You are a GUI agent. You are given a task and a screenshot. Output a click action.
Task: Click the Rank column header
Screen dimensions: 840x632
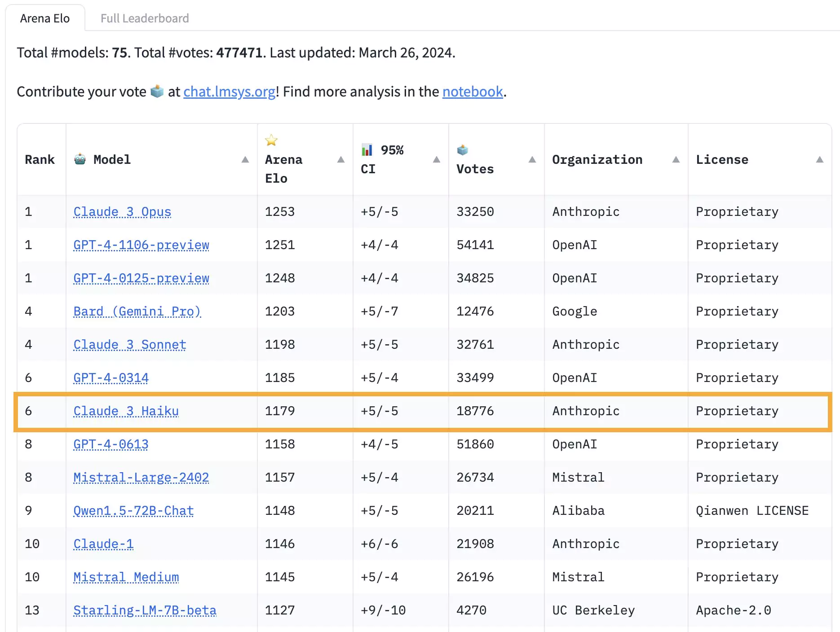(40, 160)
